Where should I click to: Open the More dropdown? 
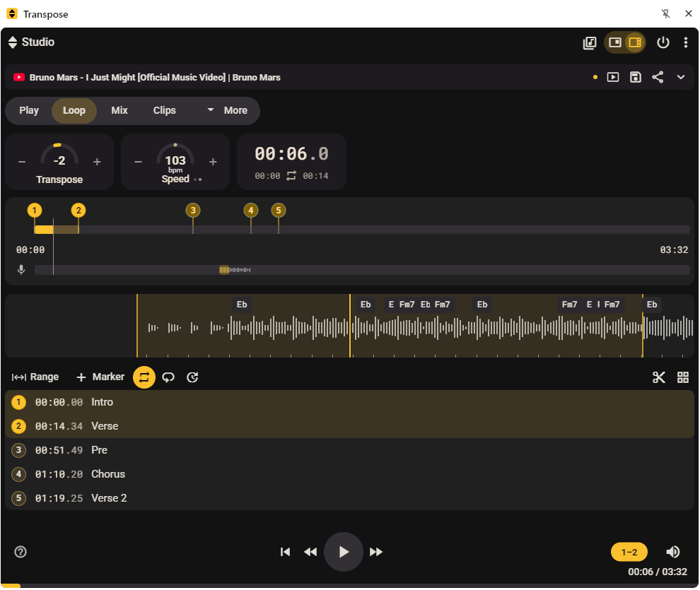tap(227, 110)
